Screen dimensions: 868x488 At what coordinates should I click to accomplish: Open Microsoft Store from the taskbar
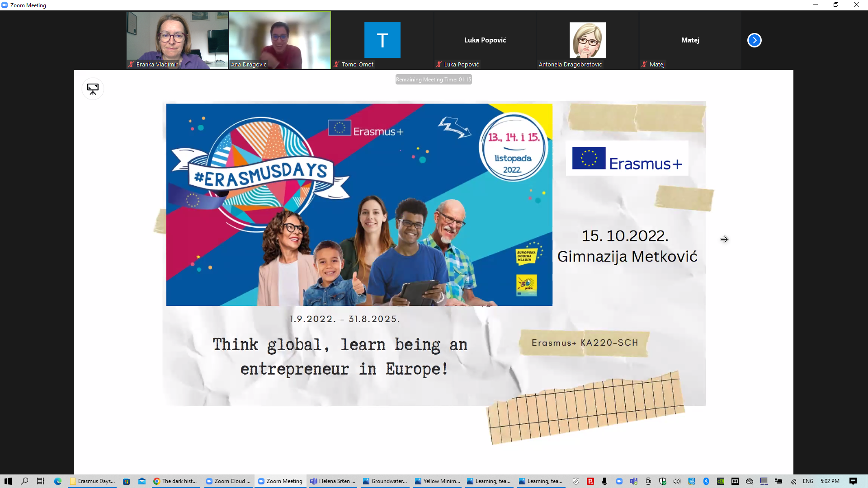click(127, 481)
